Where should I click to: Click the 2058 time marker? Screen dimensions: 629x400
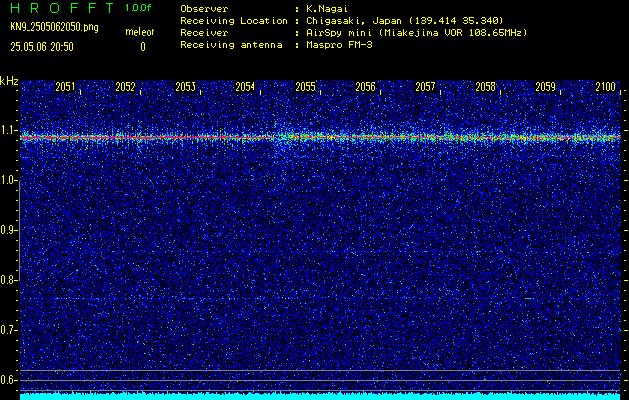[x=485, y=87]
